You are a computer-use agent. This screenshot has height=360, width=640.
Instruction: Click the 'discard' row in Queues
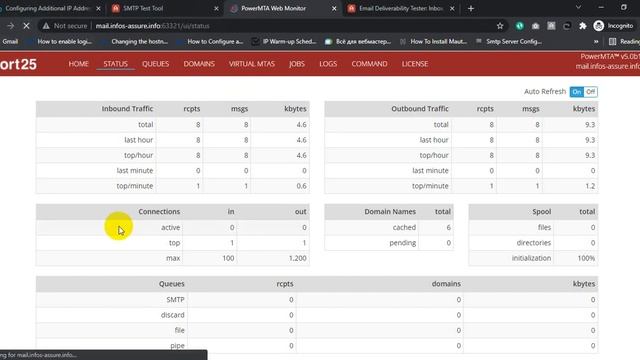coord(317,315)
